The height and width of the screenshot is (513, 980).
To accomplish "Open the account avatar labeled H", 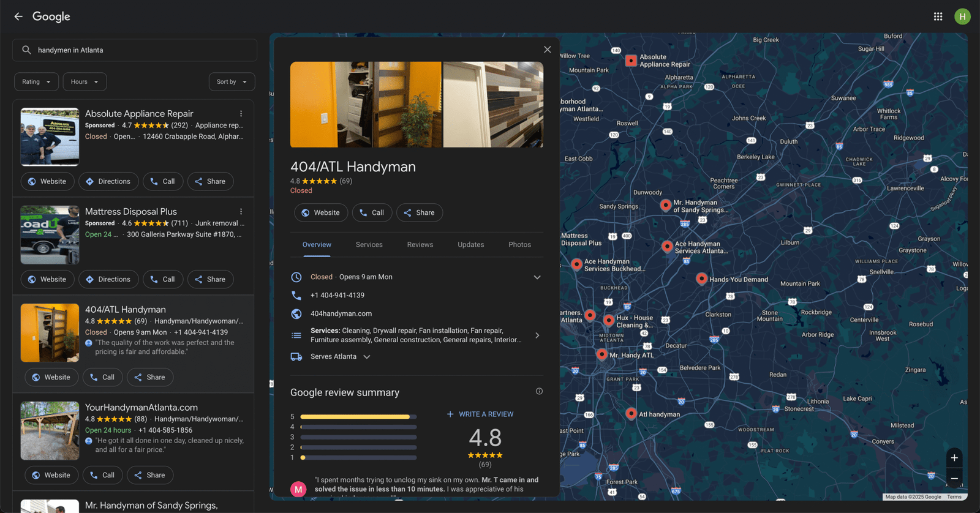I will point(962,17).
